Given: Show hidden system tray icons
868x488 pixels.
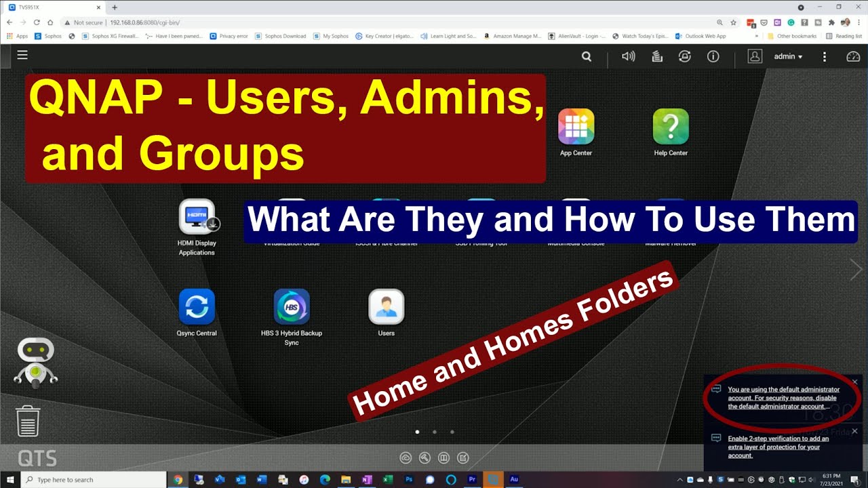Looking at the screenshot, I should click(x=682, y=480).
